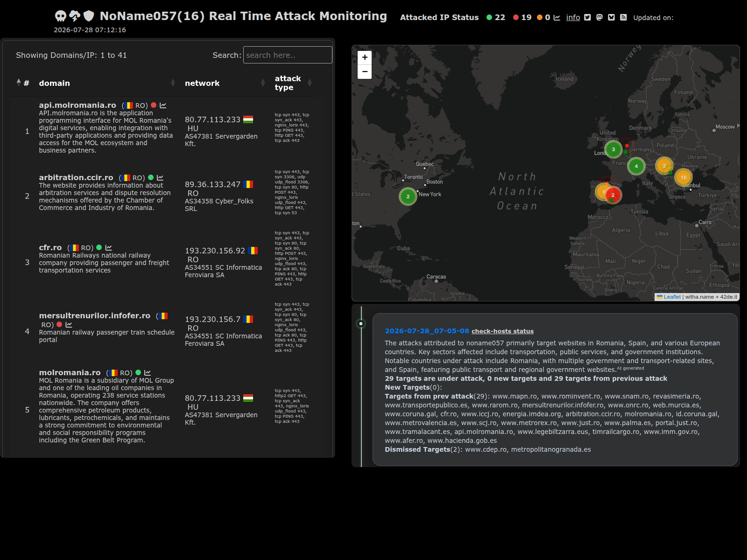Open the arbitration.ccir.ro domain link
Screen dimensions: 747x560
[76, 178]
